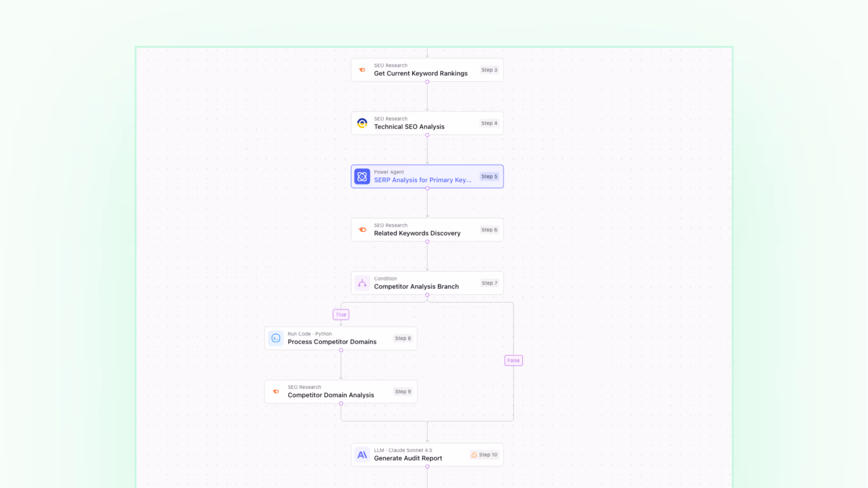Click the Condition branch icon
This screenshot has height=488, width=868.
click(362, 283)
